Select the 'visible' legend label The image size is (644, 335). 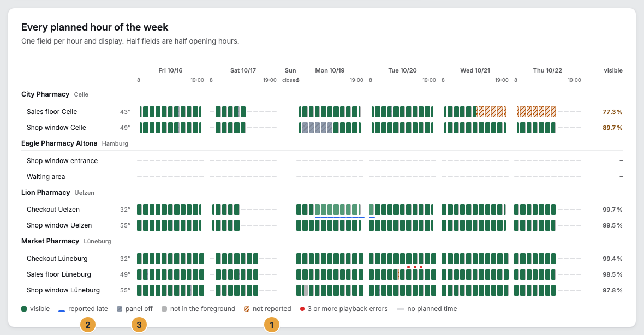tap(40, 309)
